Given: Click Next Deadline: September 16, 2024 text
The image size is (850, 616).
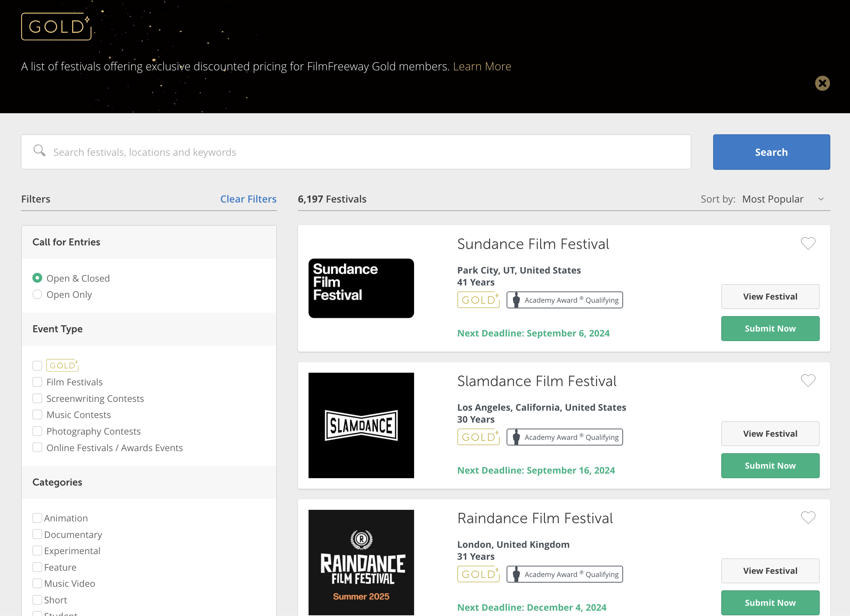Looking at the screenshot, I should pyautogui.click(x=536, y=470).
